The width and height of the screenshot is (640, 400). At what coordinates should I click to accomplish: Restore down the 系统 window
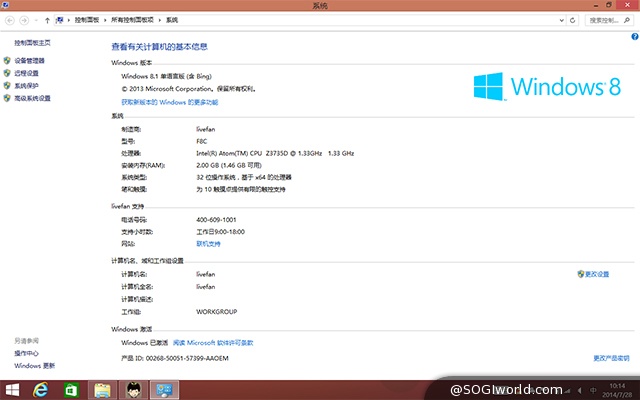click(609, 5)
